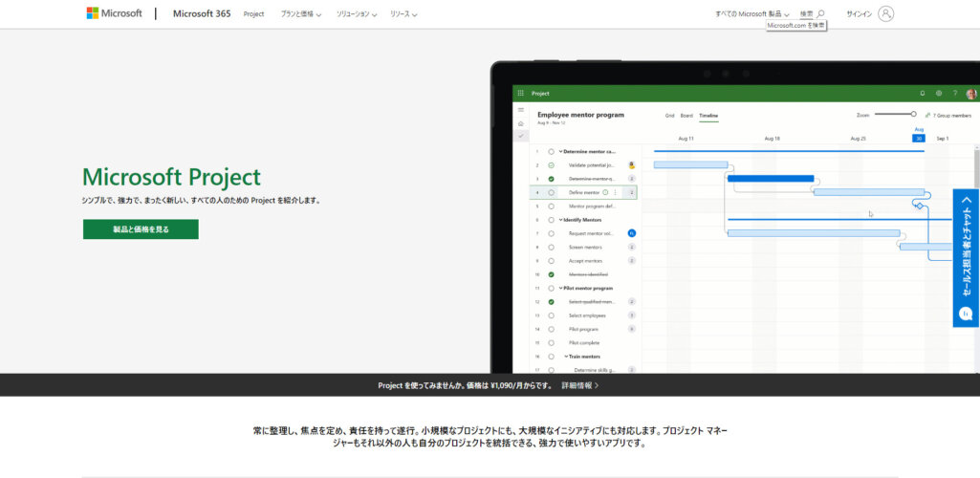Screen dimensions: 980x478
Task: Click the Aug 11 date header
Action: click(x=686, y=138)
